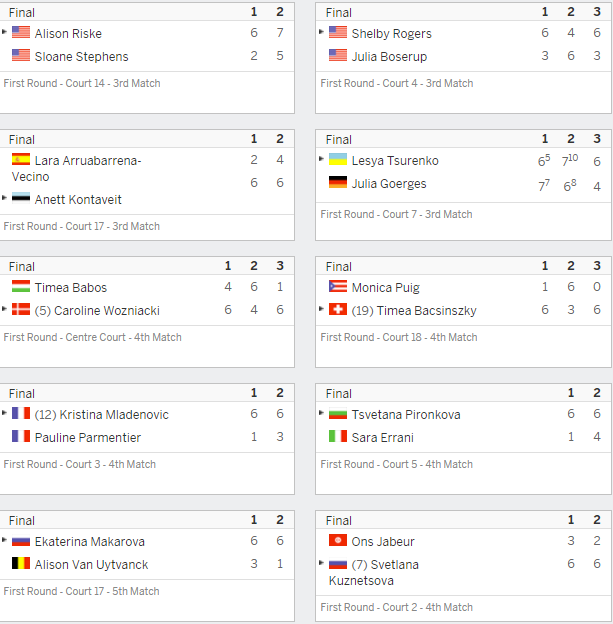Click the Hungary flag beside Timea Babos

click(21, 286)
